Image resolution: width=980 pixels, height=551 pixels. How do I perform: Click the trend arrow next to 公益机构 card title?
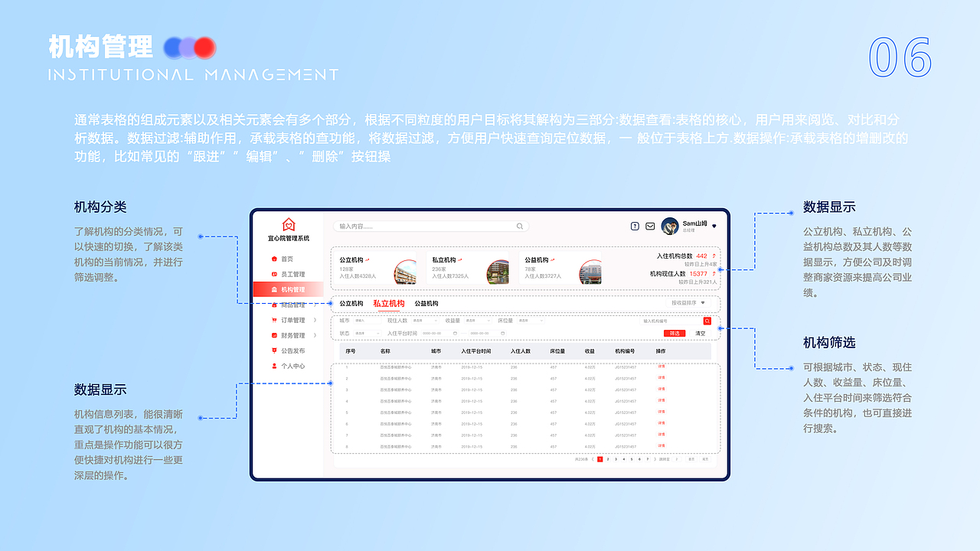tap(552, 260)
